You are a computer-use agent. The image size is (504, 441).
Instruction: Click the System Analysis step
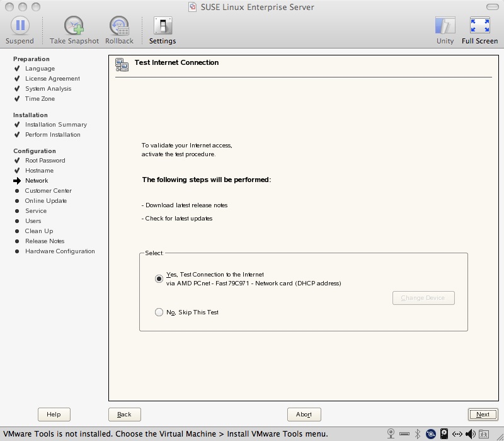coord(49,88)
